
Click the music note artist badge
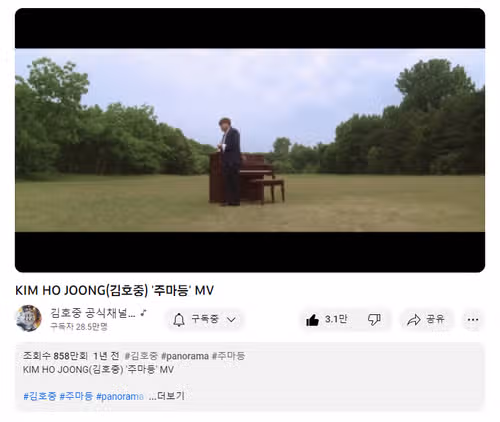pos(143,313)
